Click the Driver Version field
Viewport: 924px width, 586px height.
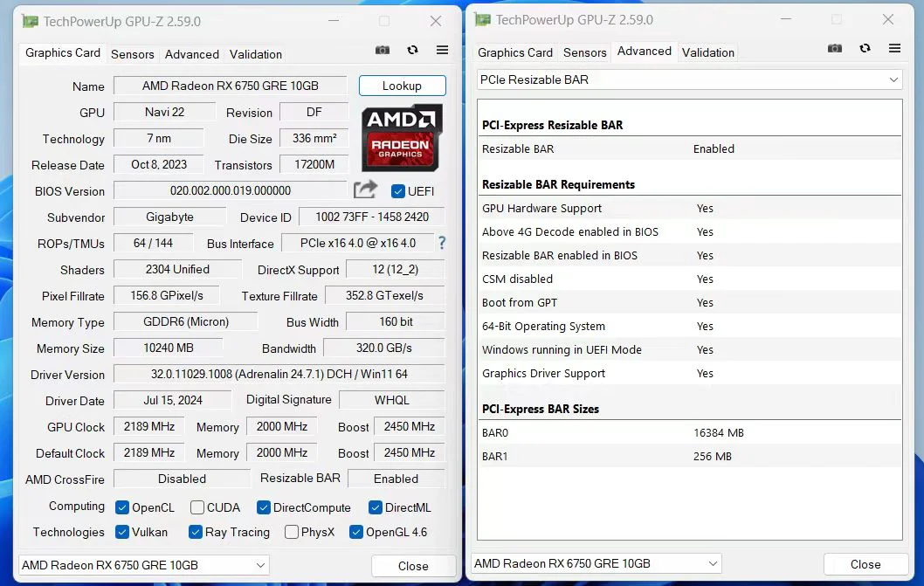(279, 374)
